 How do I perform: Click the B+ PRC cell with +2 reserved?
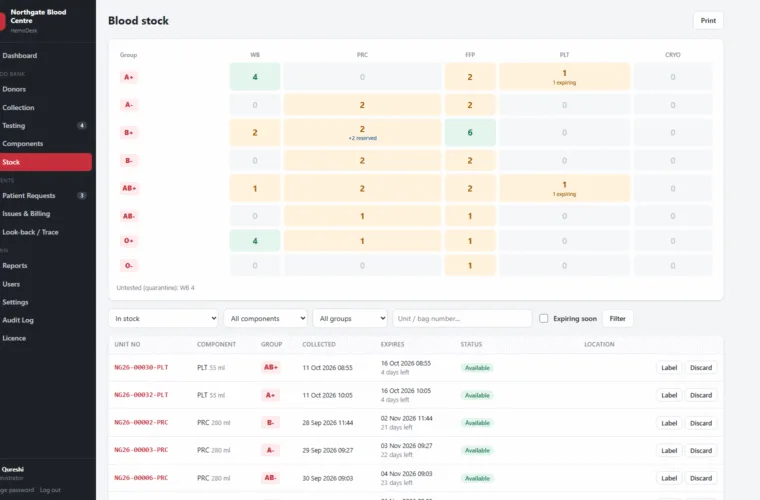coord(362,132)
